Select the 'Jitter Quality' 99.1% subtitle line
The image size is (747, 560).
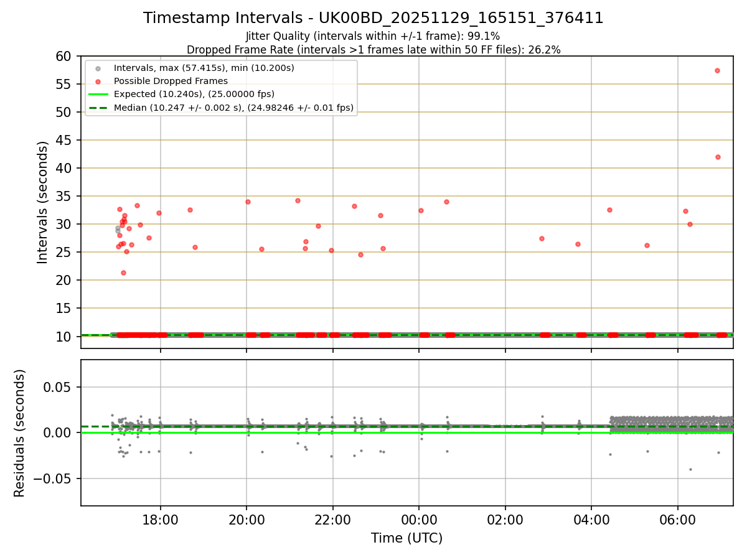(x=373, y=36)
